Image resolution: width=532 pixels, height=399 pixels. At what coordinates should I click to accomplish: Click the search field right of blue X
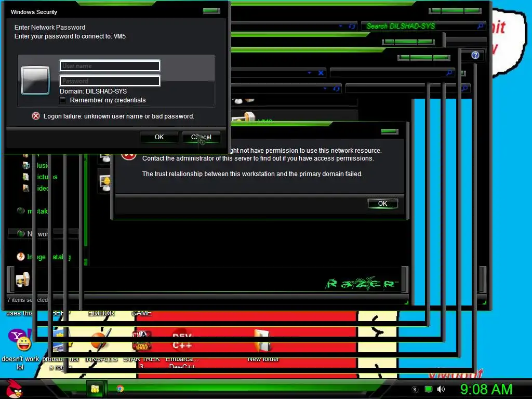[x=392, y=73]
